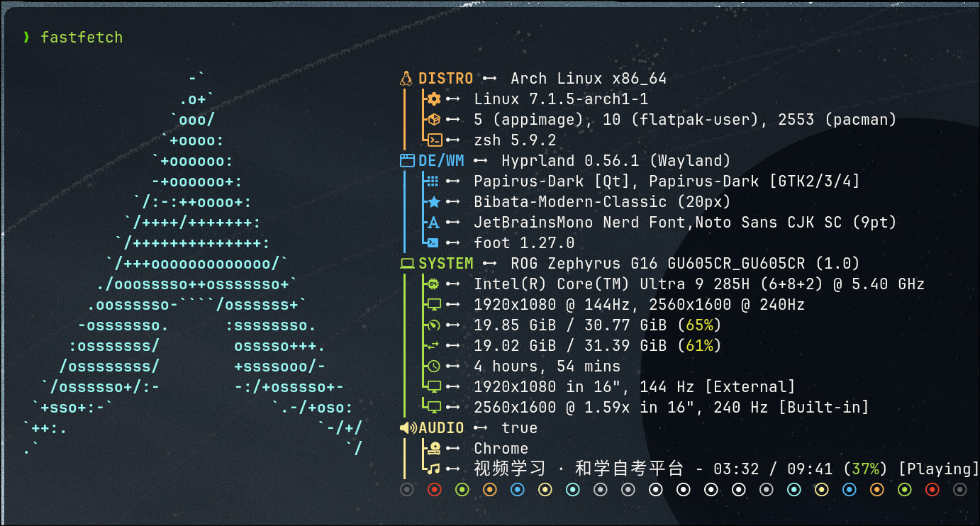The image size is (980, 526).
Task: Click the Arch Linux ASCII art logo
Action: (x=194, y=263)
